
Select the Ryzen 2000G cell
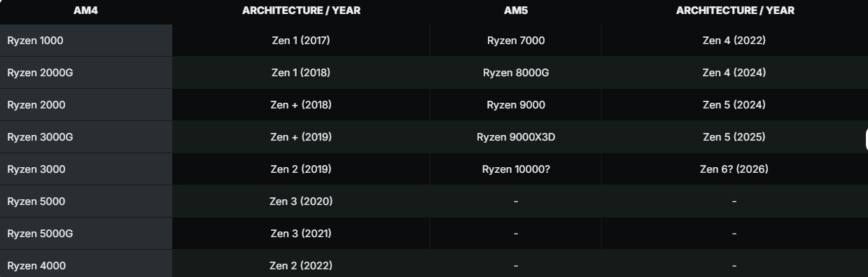86,73
